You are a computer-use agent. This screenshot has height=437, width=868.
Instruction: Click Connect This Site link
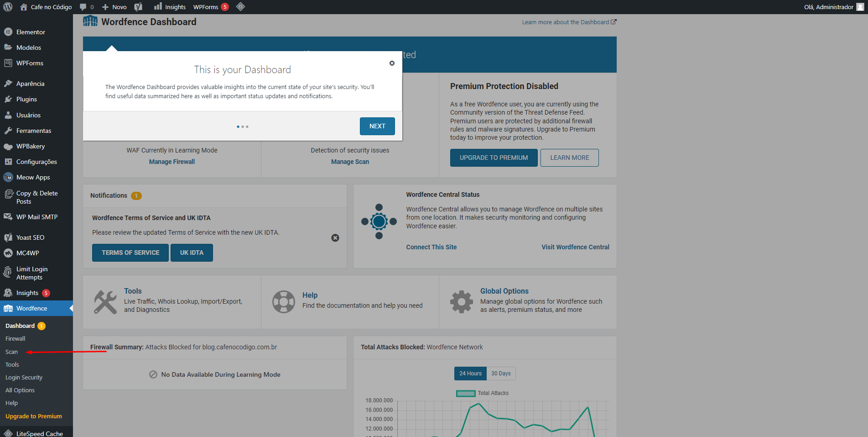click(431, 247)
